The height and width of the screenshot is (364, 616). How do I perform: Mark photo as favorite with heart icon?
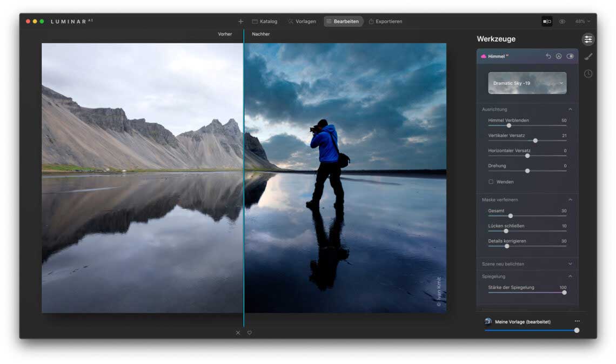[250, 333]
